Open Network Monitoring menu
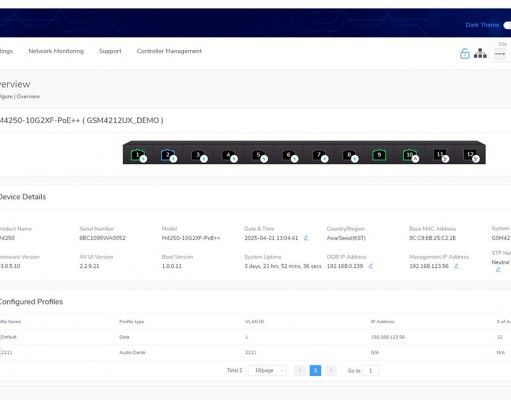Image resolution: width=511 pixels, height=400 pixels. 56,51
